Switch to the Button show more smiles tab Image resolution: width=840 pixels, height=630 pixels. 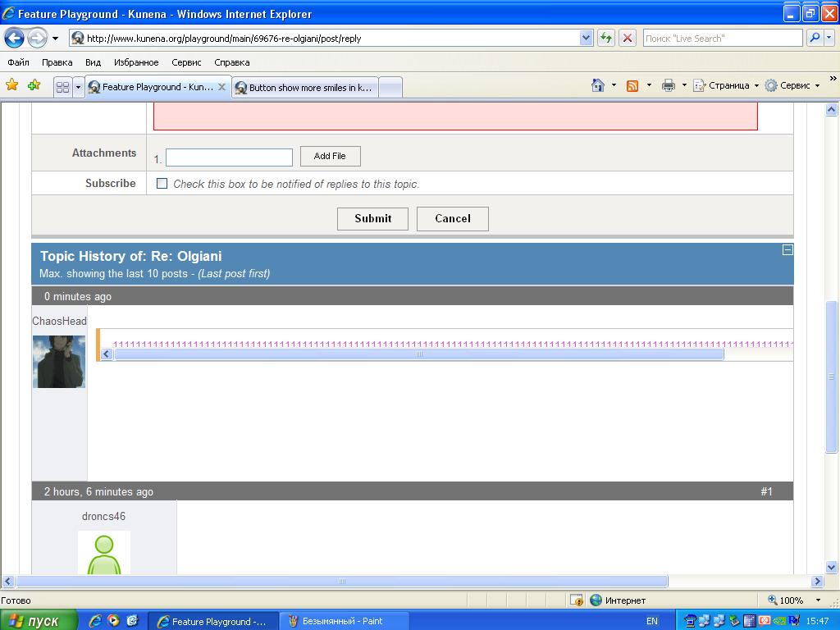point(305,87)
